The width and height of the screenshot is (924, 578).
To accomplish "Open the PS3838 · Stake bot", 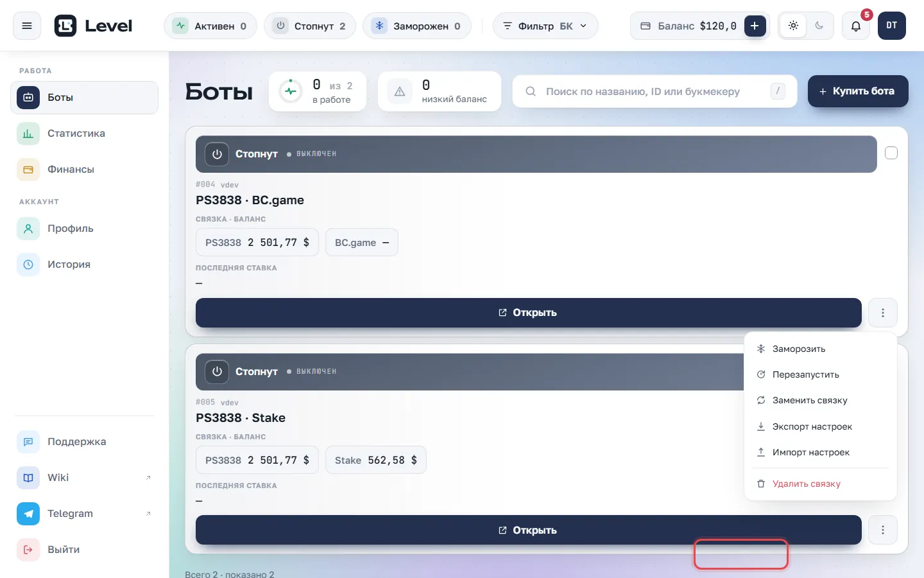I will click(x=529, y=530).
